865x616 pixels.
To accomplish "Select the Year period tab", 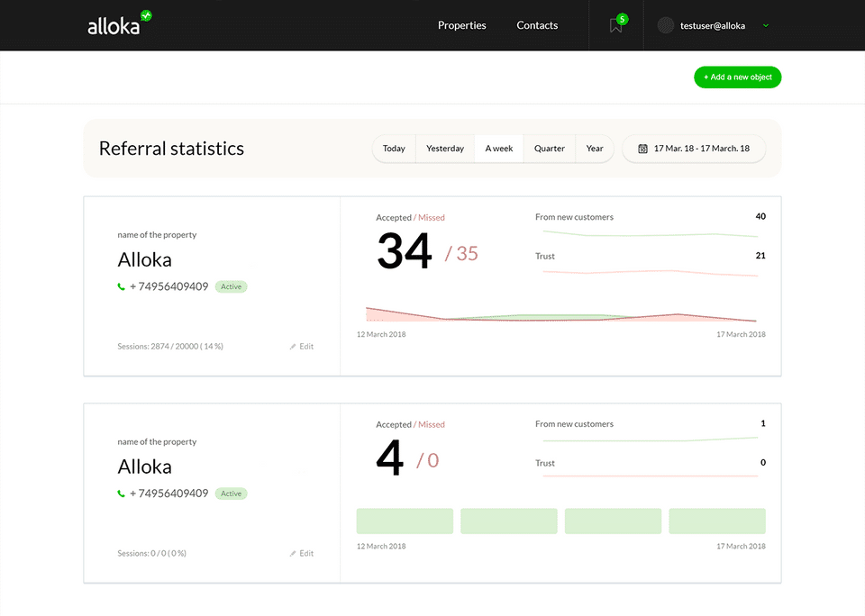I will point(595,149).
